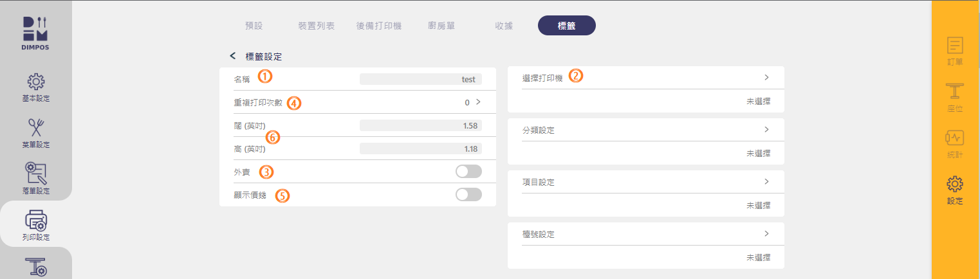Expand 檯號設定 chevron
The image size is (980, 279).
pos(766,233)
